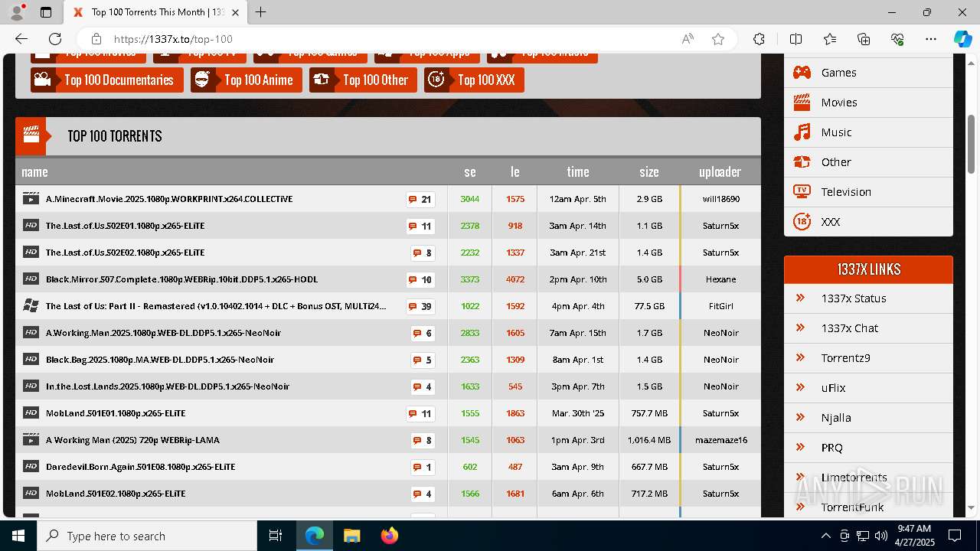Open The.Last.of.Us.S02E01 torrent link
This screenshot has height=551, width=980.
(125, 226)
